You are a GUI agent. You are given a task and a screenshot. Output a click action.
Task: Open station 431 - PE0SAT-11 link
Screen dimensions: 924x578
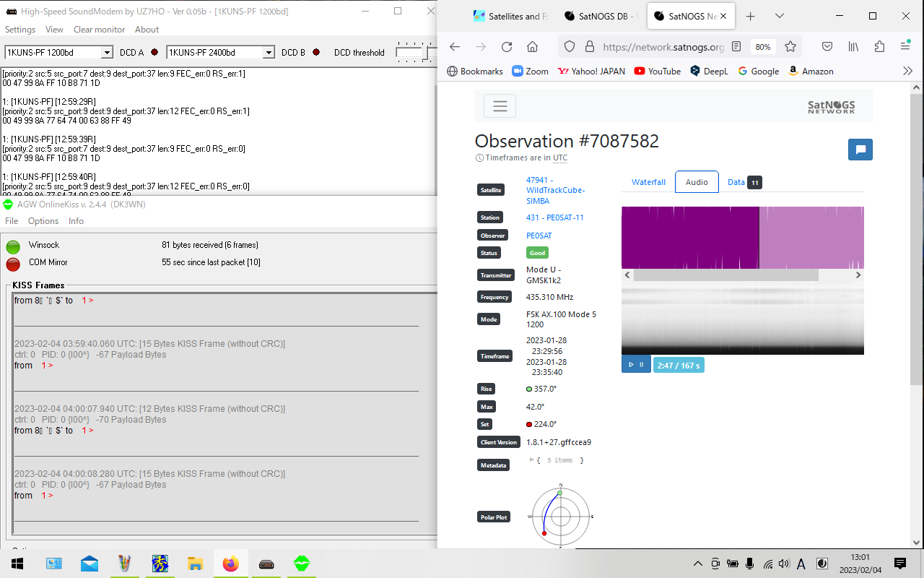click(555, 217)
